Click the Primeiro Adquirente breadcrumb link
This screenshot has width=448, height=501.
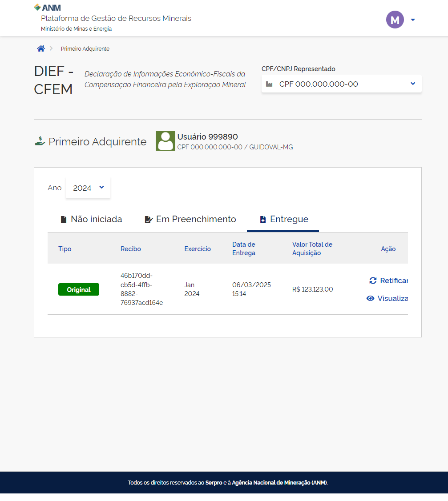(85, 49)
